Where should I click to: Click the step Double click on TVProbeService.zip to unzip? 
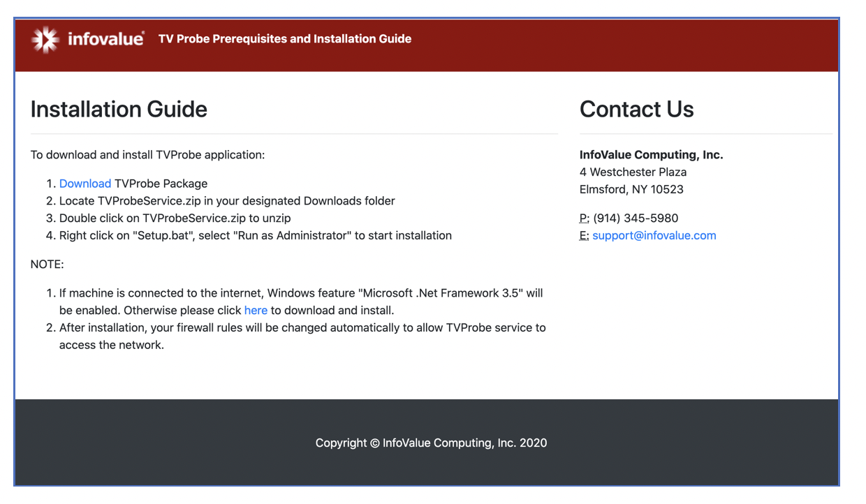pyautogui.click(x=175, y=218)
